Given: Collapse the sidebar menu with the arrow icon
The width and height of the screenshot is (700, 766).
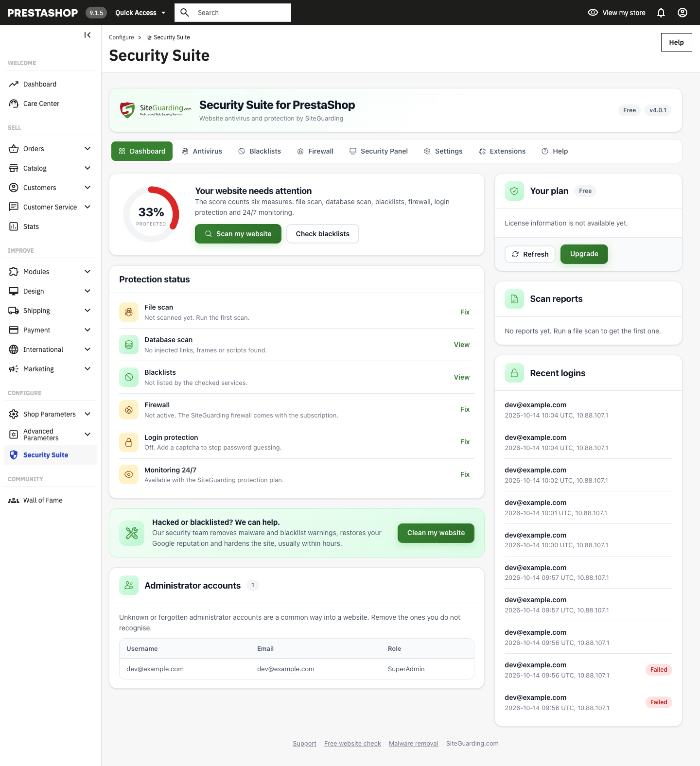Looking at the screenshot, I should [87, 35].
